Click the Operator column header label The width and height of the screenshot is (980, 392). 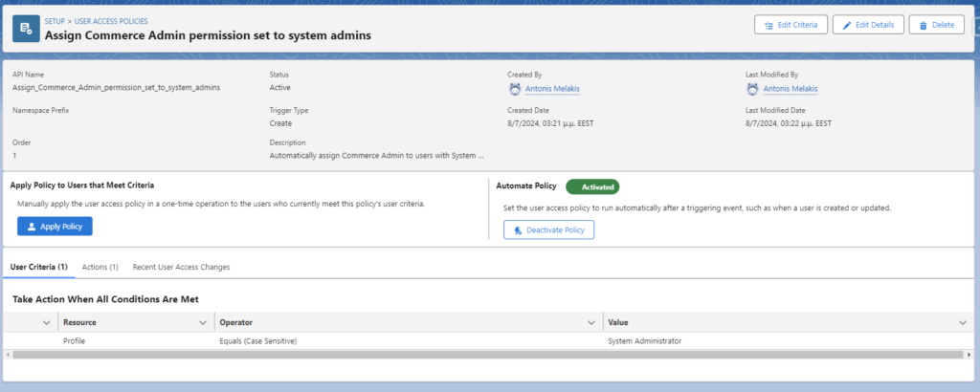point(235,323)
